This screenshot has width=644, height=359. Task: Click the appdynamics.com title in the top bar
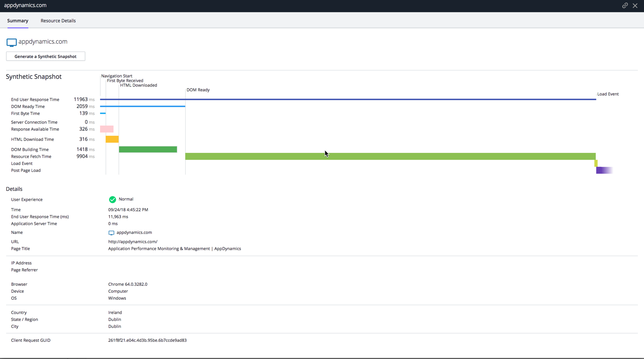[x=25, y=6]
